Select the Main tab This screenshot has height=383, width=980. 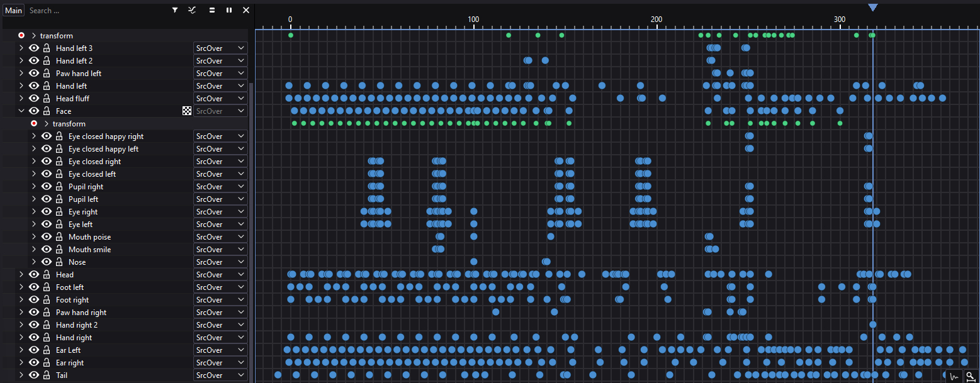(13, 11)
